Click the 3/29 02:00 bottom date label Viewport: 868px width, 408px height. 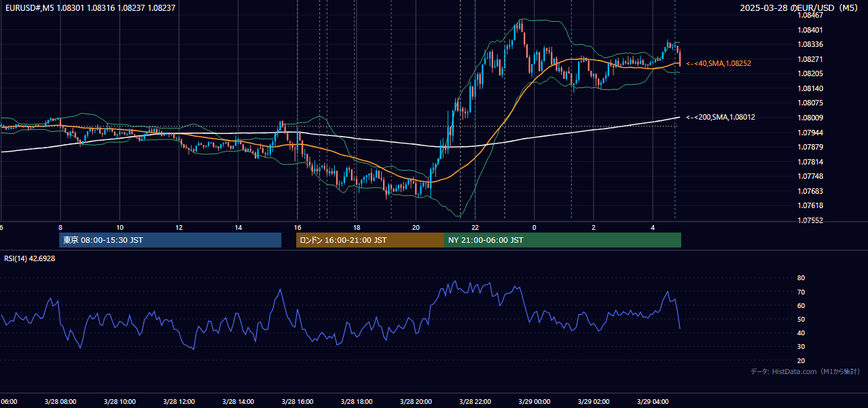click(594, 401)
